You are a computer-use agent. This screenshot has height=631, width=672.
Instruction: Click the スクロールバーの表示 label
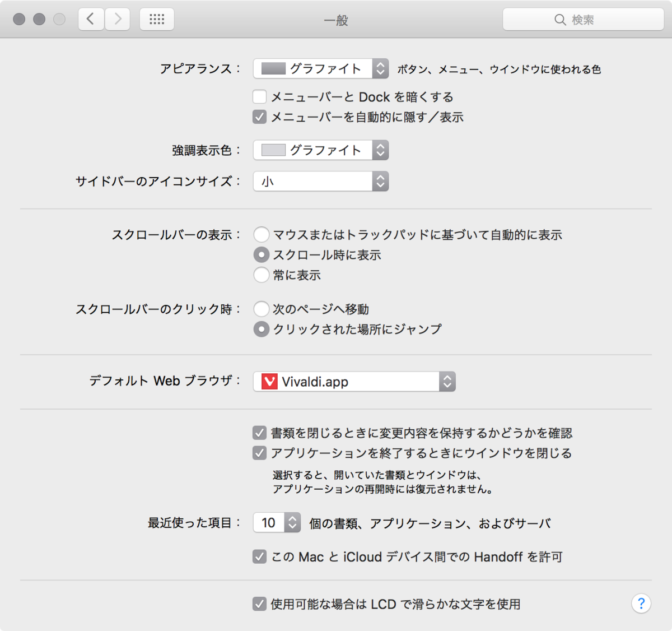point(176,235)
